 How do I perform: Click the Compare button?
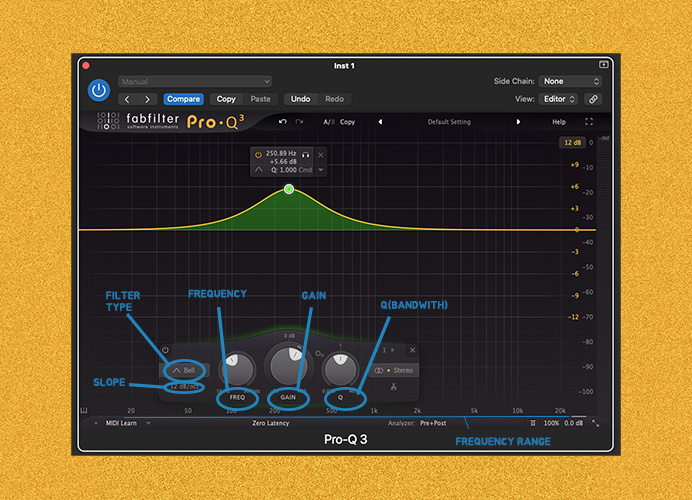[184, 99]
